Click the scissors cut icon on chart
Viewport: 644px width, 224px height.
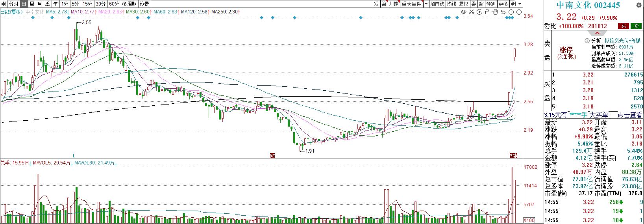pos(472,12)
